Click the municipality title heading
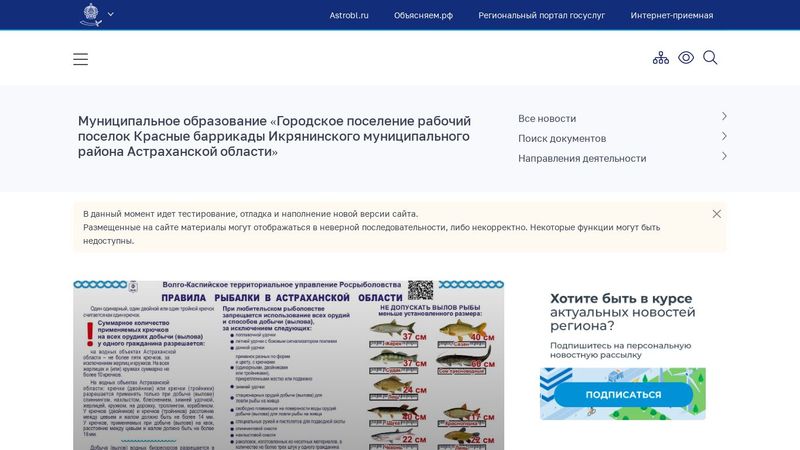Image resolution: width=800 pixels, height=450 pixels. pyautogui.click(x=274, y=136)
